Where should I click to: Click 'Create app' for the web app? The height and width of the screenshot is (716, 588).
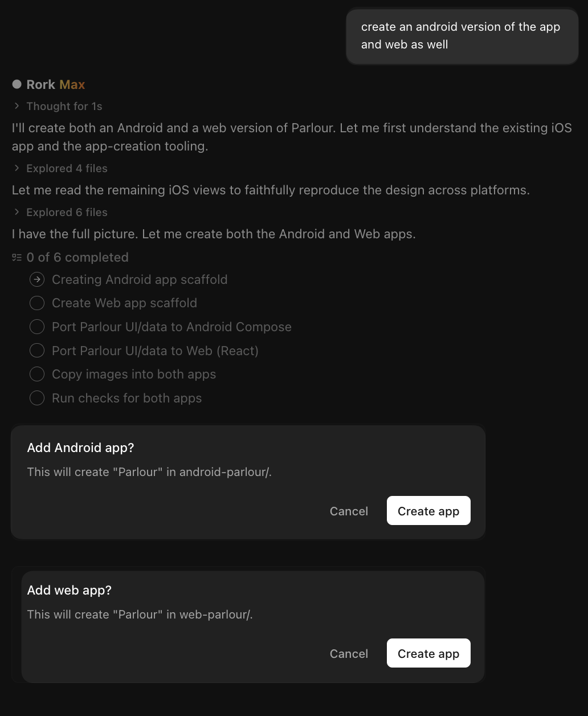[x=428, y=653]
